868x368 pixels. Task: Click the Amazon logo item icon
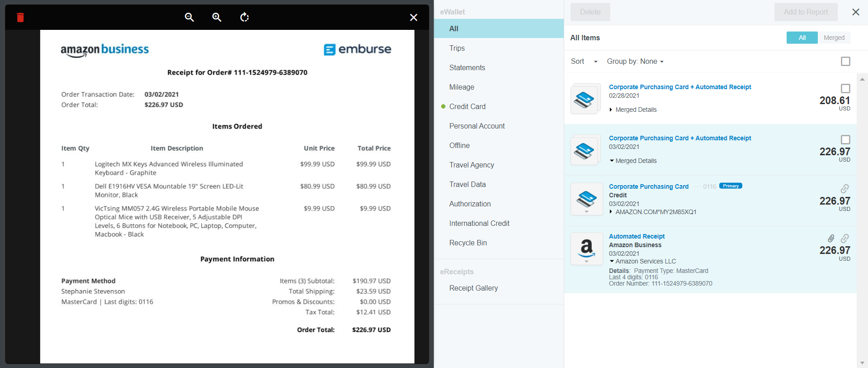pyautogui.click(x=586, y=249)
